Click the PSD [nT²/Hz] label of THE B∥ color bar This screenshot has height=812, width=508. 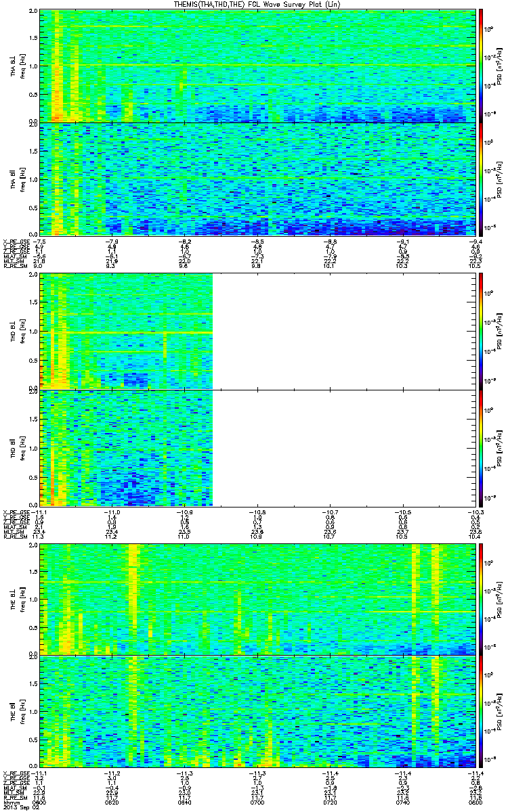500,710
